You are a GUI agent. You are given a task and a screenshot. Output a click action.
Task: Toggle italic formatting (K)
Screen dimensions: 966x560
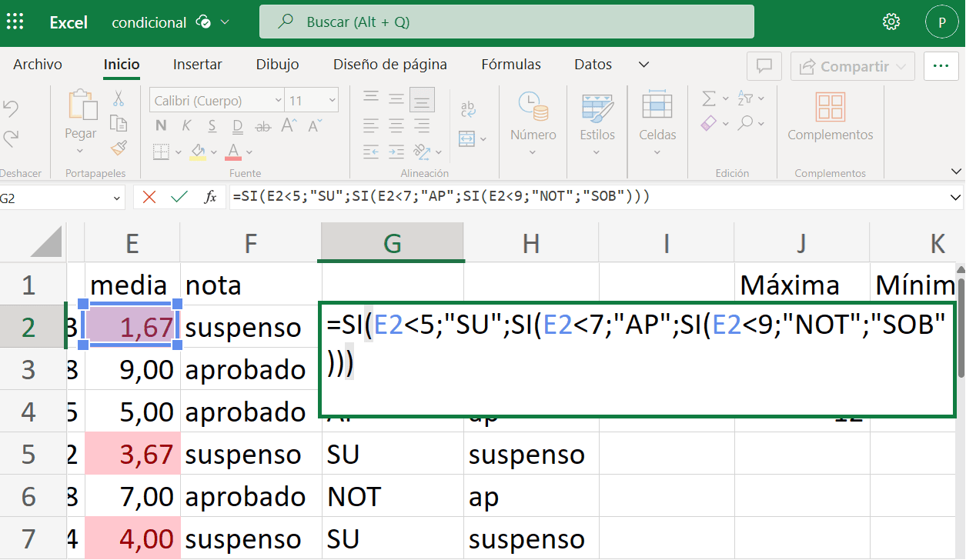(186, 126)
